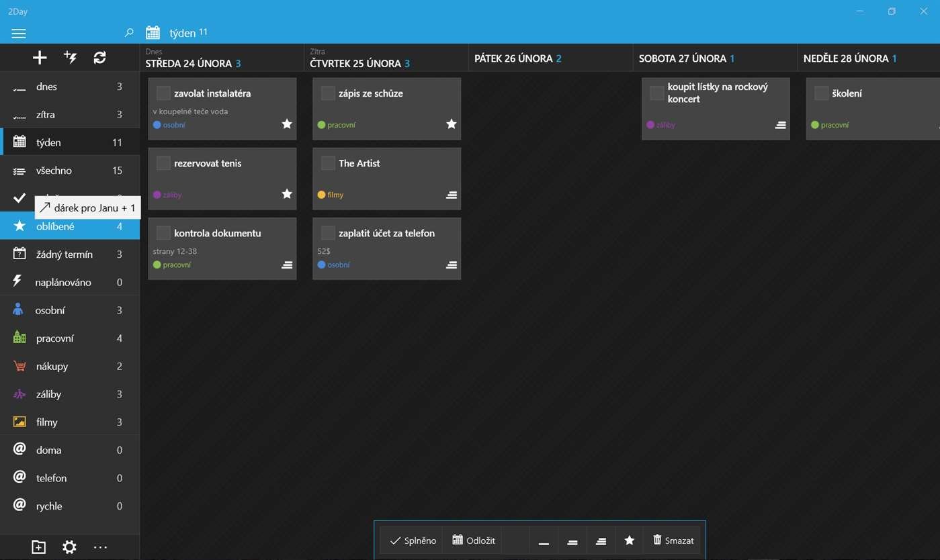Image resolution: width=940 pixels, height=560 pixels.
Task: Check off zavolat instalatéra task
Action: coord(163,93)
